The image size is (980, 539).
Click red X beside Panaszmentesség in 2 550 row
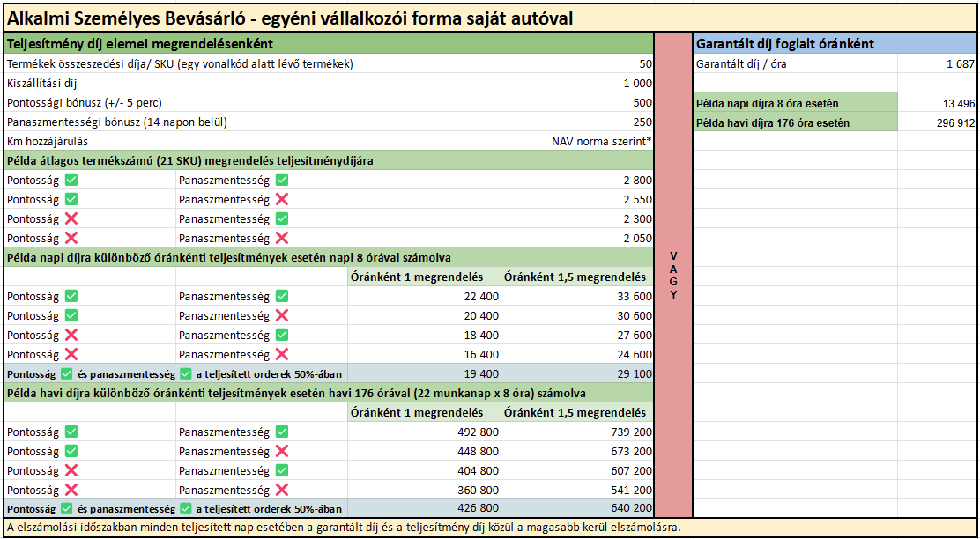click(x=282, y=199)
